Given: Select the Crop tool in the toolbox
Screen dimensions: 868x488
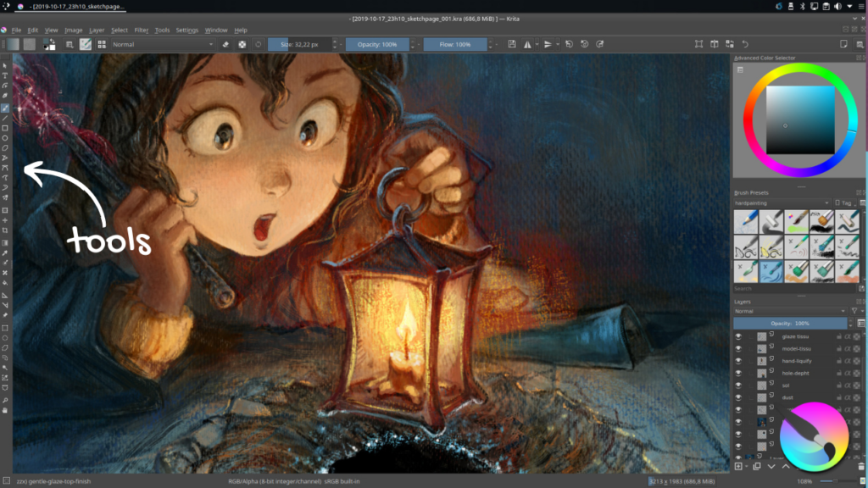Looking at the screenshot, I should (x=5, y=230).
